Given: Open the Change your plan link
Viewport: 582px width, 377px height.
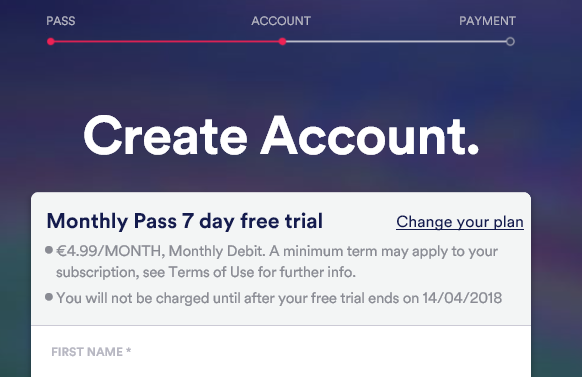Looking at the screenshot, I should (460, 222).
